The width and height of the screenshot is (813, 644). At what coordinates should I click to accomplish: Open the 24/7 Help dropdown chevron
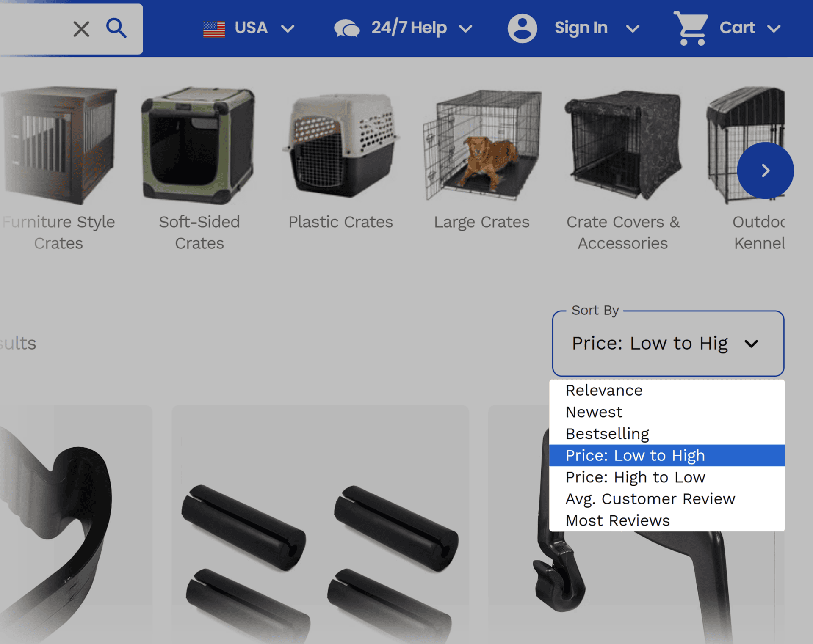point(465,29)
